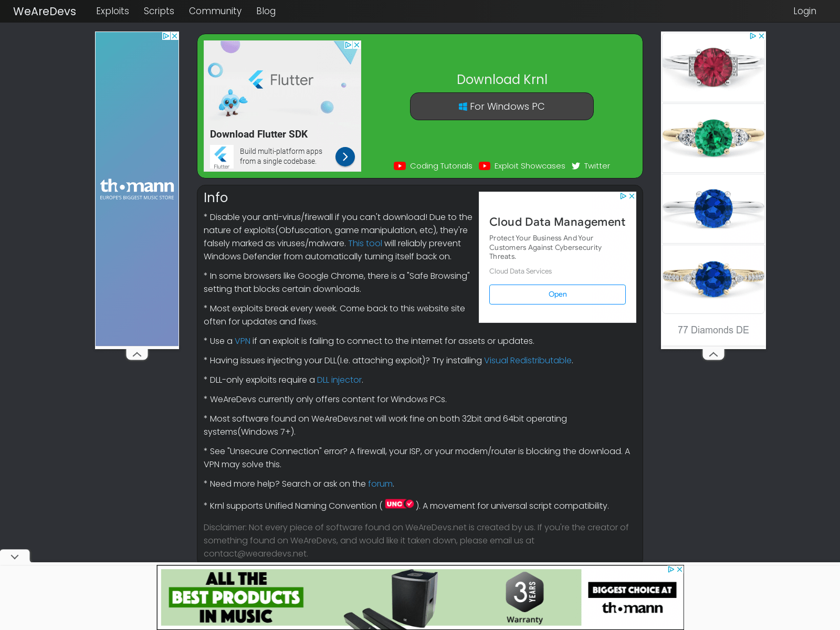Screen dimensions: 840x630
Task: Click AdChoices icon on Flutter ad
Action: [348, 45]
